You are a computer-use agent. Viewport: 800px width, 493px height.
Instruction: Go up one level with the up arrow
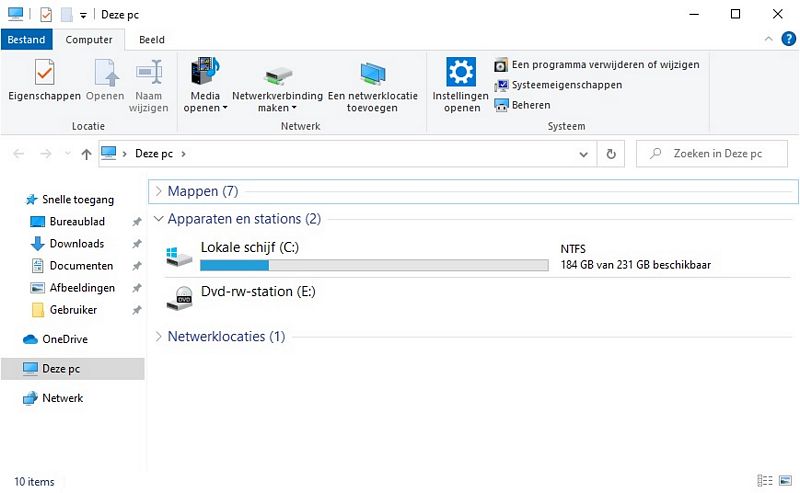pos(86,154)
